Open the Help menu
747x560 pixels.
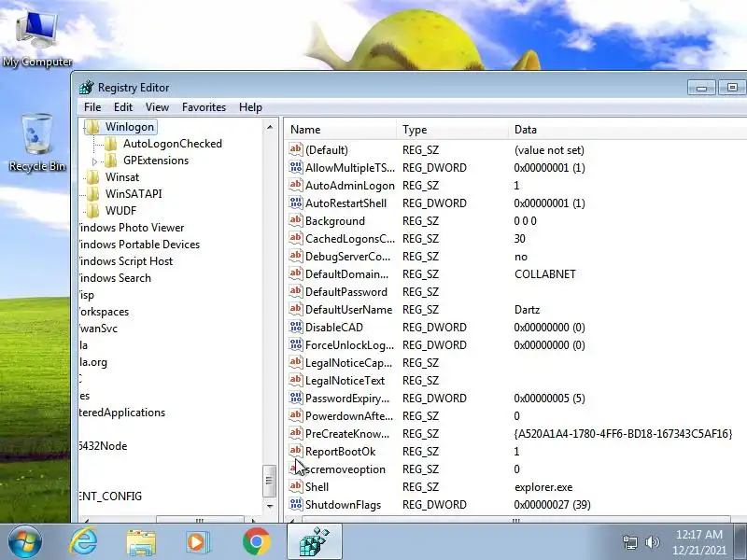pyautogui.click(x=250, y=107)
